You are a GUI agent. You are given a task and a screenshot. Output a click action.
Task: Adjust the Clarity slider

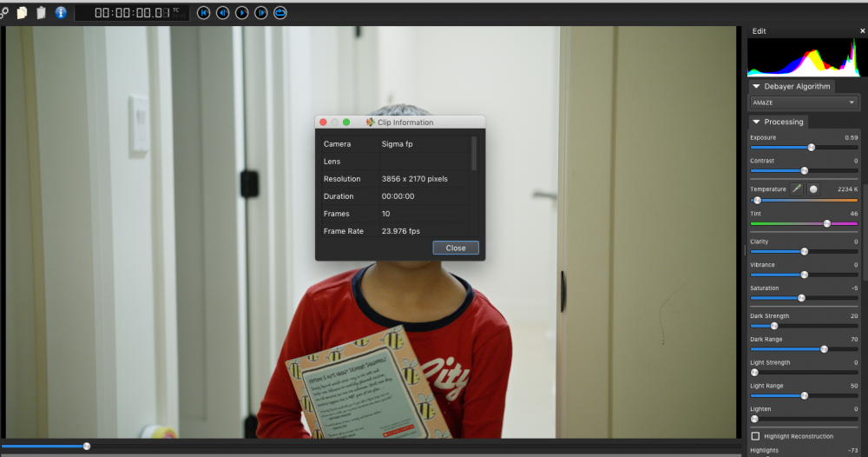pos(805,251)
